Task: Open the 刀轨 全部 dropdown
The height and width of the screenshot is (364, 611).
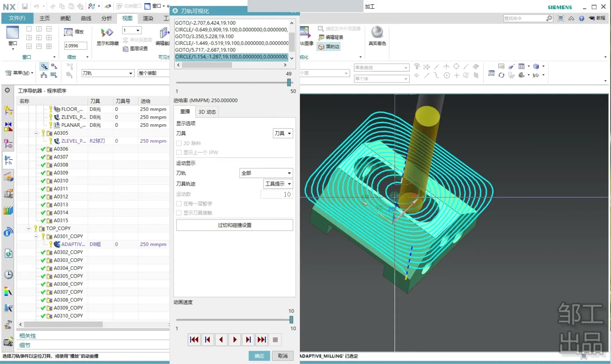Action: (x=266, y=173)
